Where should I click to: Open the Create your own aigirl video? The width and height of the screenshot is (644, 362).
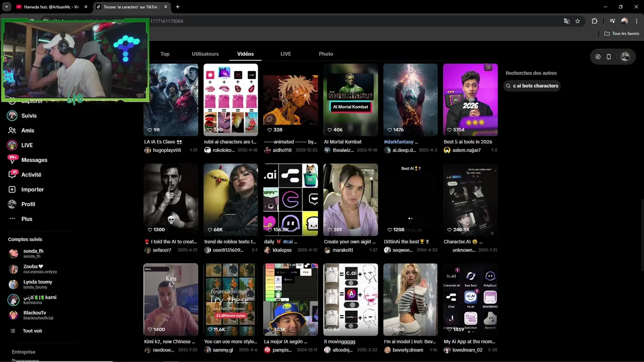click(351, 200)
